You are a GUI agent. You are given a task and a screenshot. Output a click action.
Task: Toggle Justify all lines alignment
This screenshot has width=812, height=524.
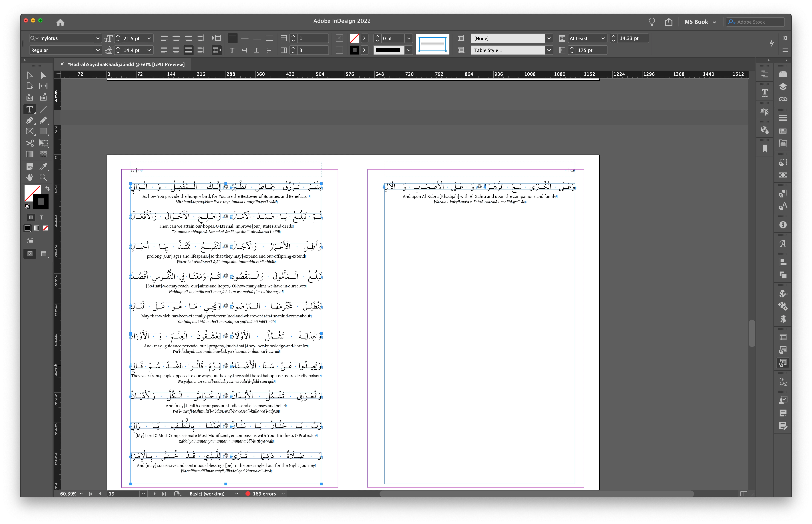[188, 50]
